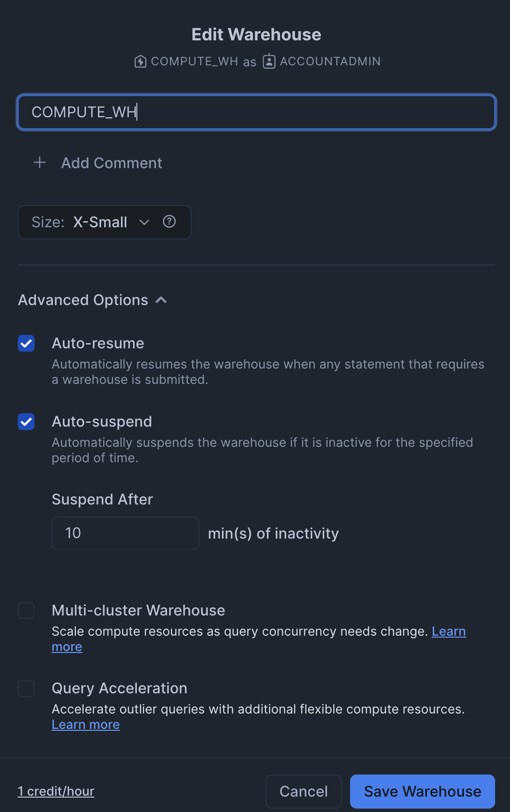The width and height of the screenshot is (510, 812).
Task: Click the Size dropdown chevron arrow
Action: (144, 222)
